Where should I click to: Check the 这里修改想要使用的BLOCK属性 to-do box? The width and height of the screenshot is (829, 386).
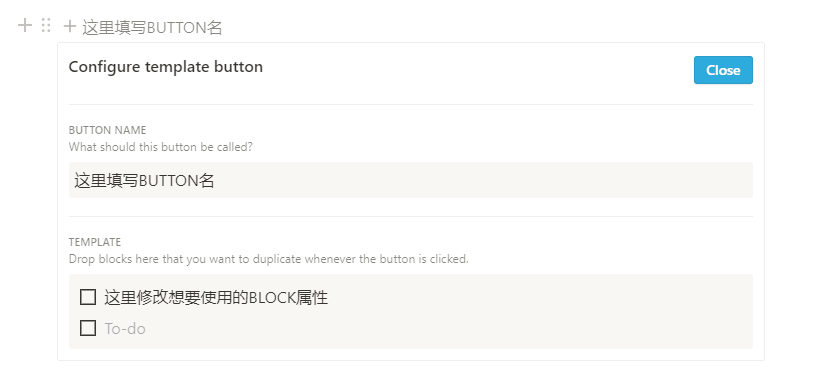coord(88,297)
